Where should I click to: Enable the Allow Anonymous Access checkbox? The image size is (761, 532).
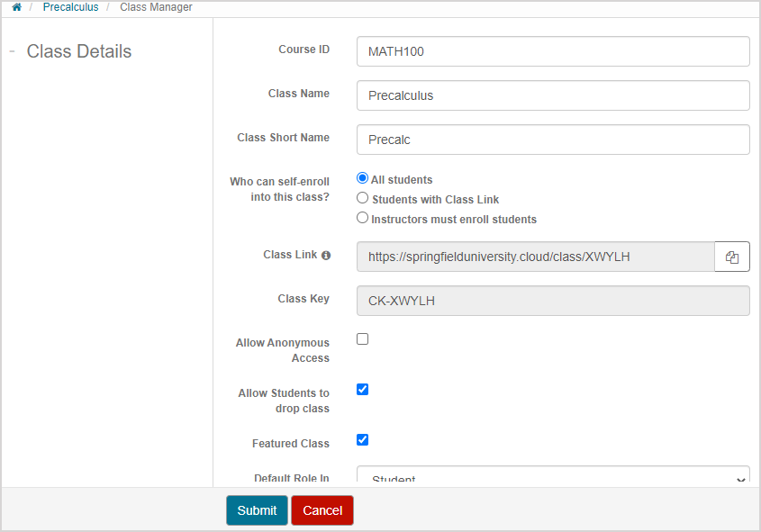363,339
